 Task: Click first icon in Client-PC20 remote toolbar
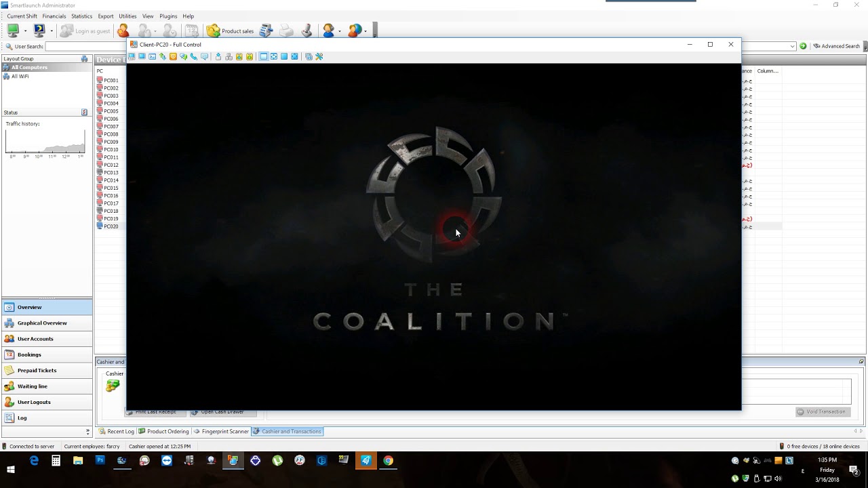click(x=132, y=56)
